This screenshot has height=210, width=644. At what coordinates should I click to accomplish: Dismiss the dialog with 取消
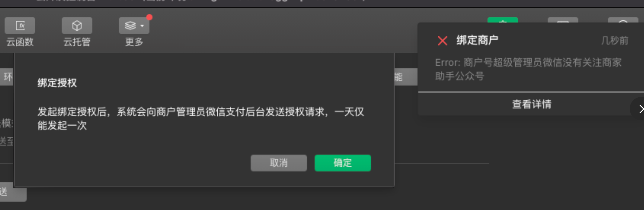[278, 163]
